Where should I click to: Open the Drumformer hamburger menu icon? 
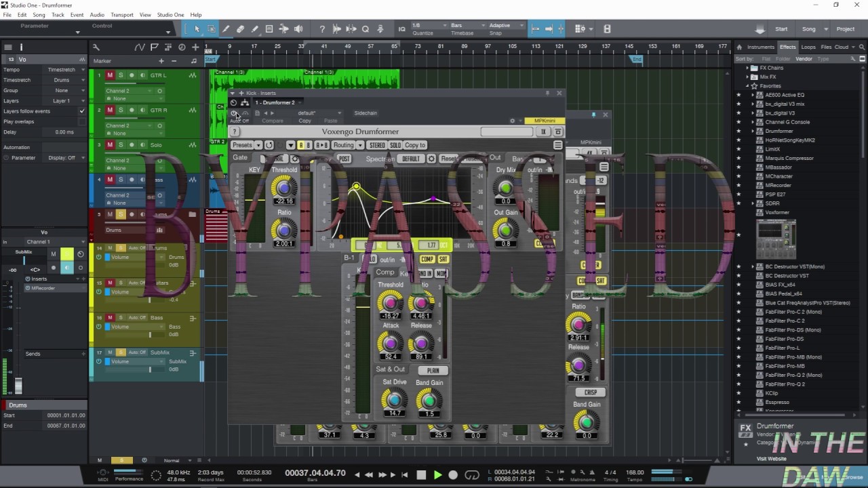pyautogui.click(x=557, y=145)
